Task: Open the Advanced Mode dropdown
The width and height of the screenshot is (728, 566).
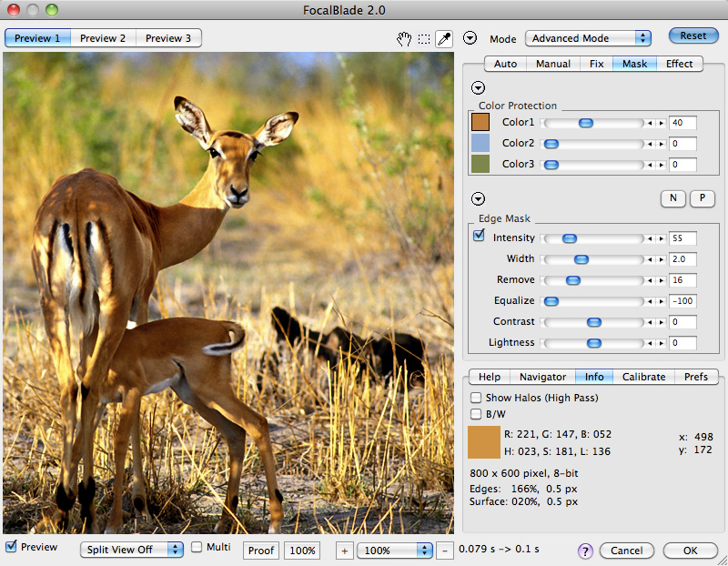Action: pos(589,38)
